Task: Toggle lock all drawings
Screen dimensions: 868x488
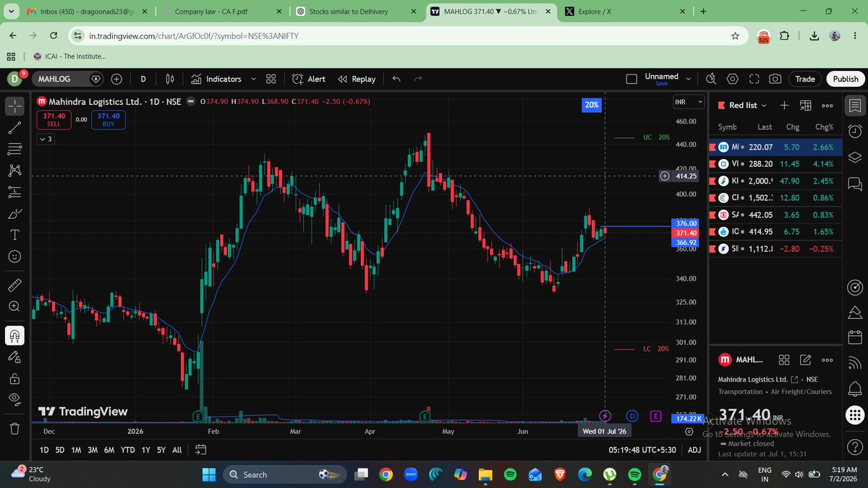Action: point(14,378)
